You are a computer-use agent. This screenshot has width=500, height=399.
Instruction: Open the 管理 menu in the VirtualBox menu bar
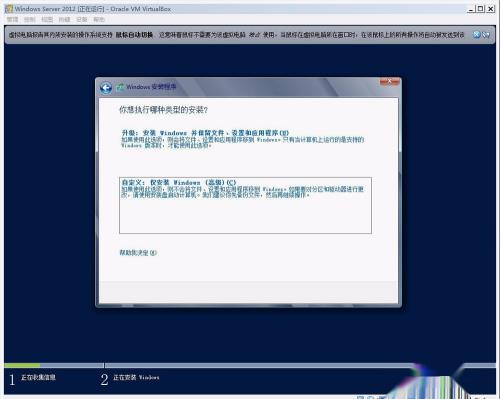point(12,20)
